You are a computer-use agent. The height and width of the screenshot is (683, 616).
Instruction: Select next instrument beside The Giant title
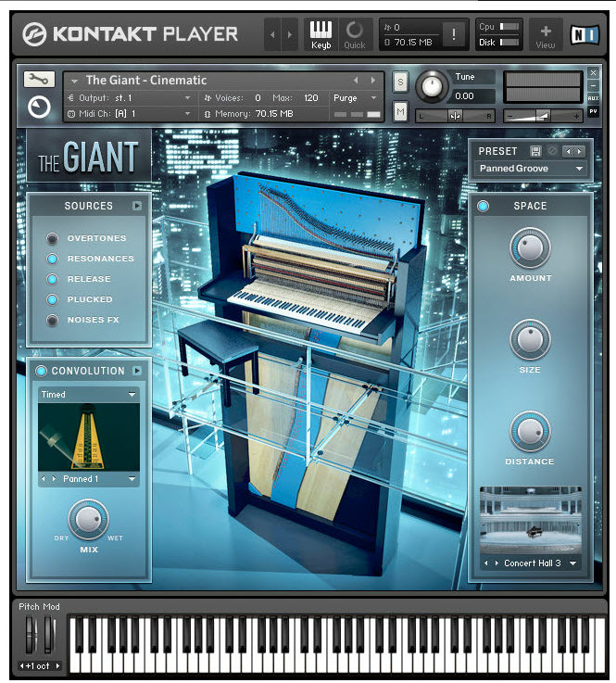point(372,80)
